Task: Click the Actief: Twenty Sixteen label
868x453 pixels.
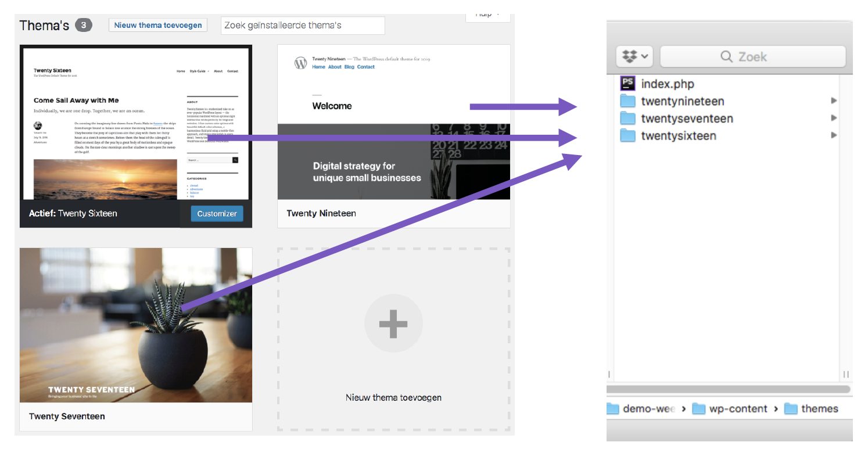Action: (x=73, y=213)
